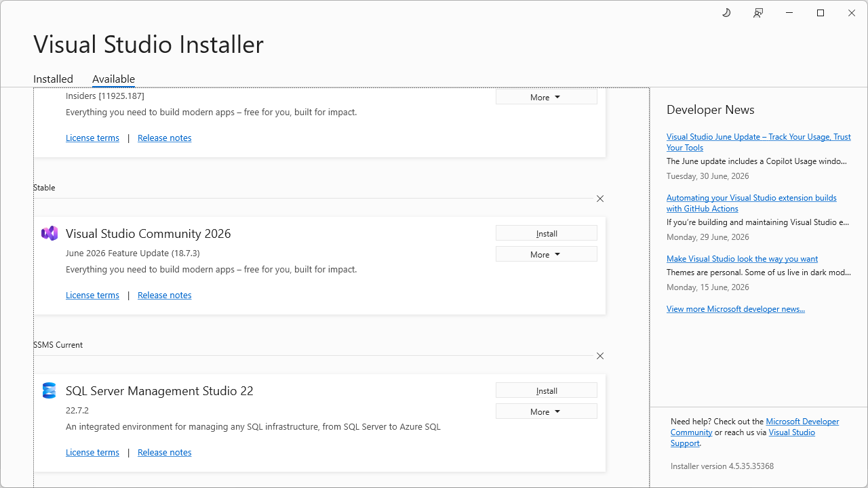The image size is (868, 488).
Task: Click the SSMS Current channel heading
Action: [58, 344]
